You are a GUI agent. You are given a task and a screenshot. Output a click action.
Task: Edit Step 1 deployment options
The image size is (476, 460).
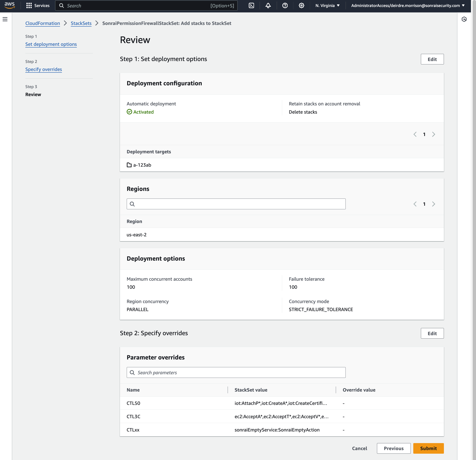(x=432, y=59)
